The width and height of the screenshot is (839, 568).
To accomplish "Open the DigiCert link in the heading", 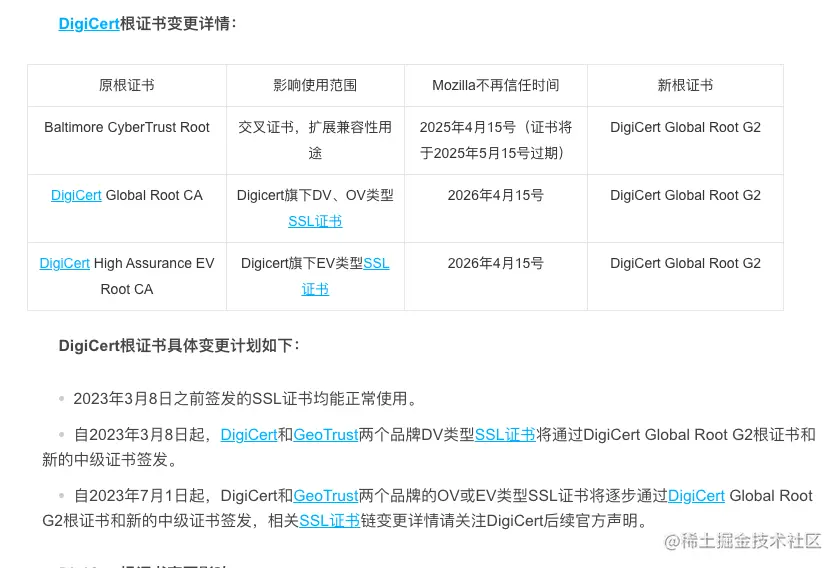I will [x=89, y=24].
